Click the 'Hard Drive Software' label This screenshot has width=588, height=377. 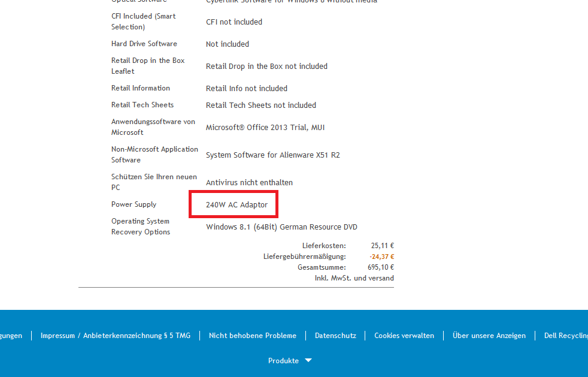tap(144, 44)
